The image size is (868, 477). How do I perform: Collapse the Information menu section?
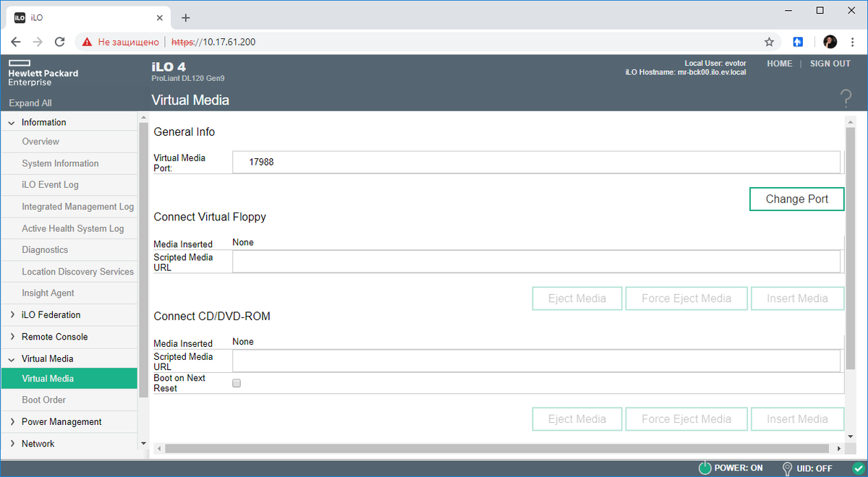(x=12, y=123)
